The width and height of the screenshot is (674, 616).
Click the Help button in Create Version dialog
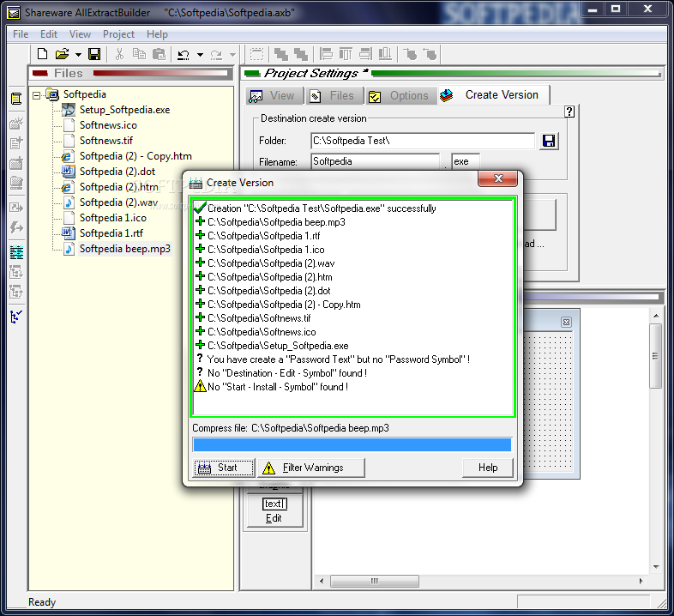point(488,468)
